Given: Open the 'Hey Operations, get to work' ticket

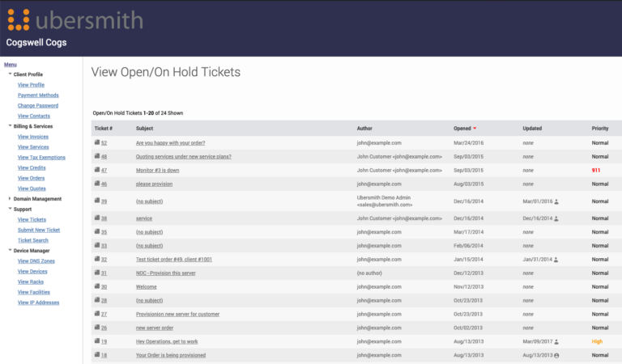Looking at the screenshot, I should (x=171, y=341).
